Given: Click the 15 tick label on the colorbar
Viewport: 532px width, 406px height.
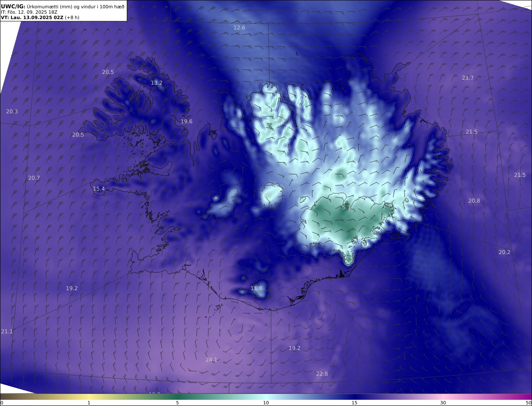Looking at the screenshot, I should tap(355, 403).
